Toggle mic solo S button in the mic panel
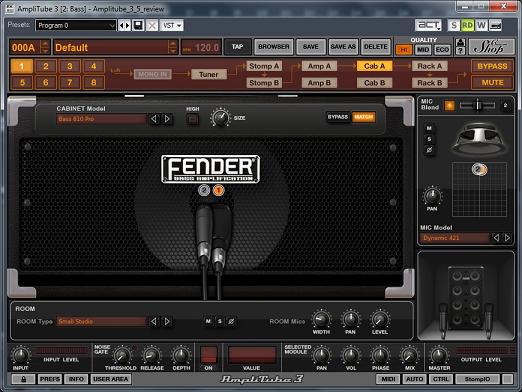Viewport: 522px width, 392px height. coord(429,139)
